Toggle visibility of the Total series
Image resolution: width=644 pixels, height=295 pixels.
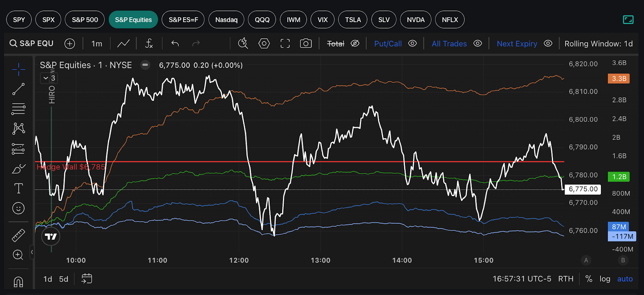(x=355, y=43)
